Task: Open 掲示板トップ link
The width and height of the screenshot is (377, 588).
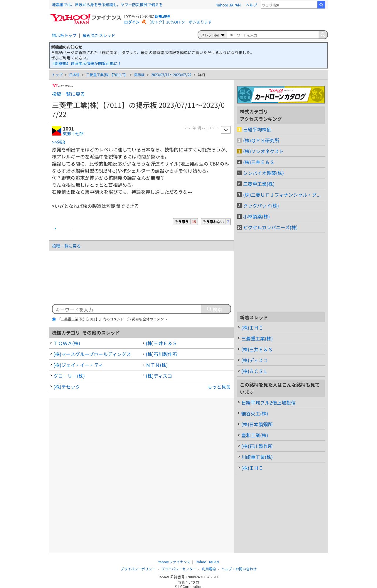Action: 64,35
